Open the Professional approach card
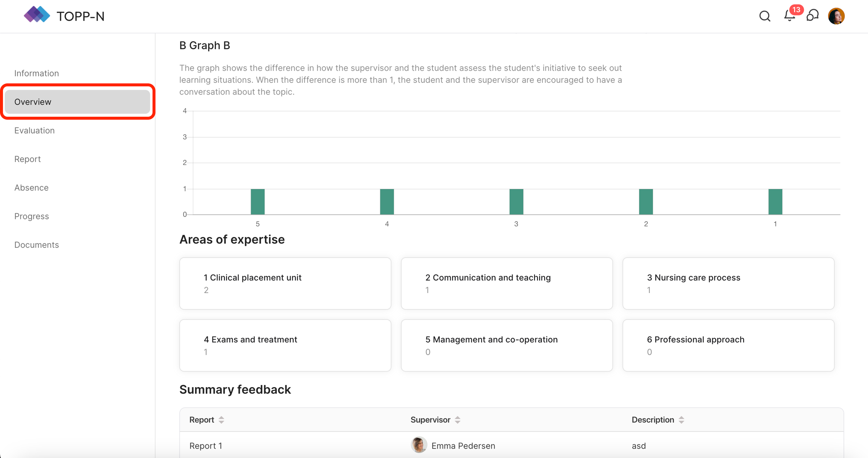This screenshot has width=868, height=458. (728, 345)
